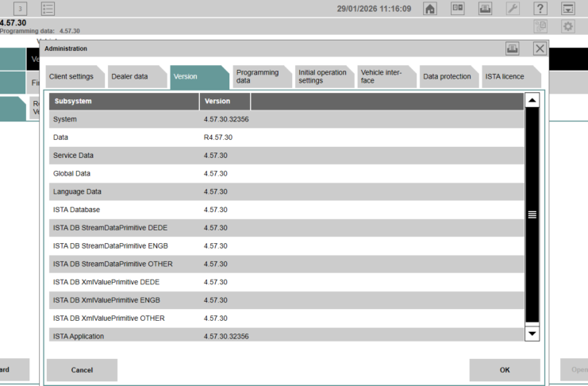The width and height of the screenshot is (588, 386).
Task: Open the home screen icon
Action: [430, 9]
